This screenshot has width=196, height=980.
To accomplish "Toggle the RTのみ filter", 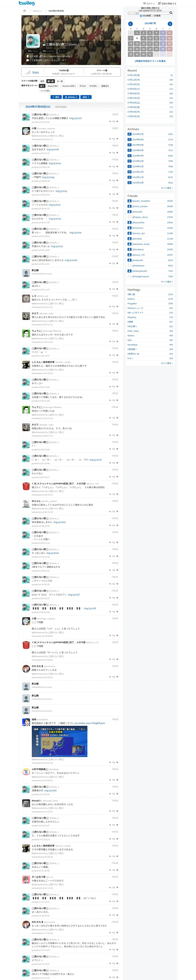I will point(83,86).
